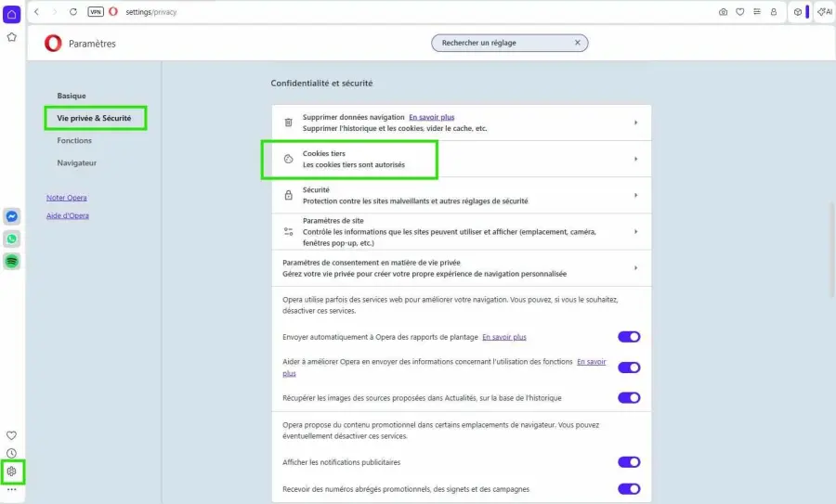Click the Noter Opera link
Screen dimensions: 836x504
pos(66,198)
